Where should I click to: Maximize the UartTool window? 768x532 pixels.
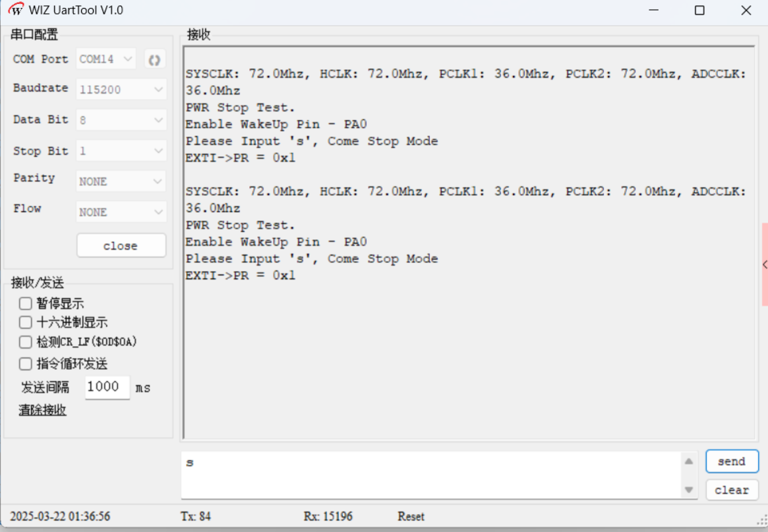699,11
